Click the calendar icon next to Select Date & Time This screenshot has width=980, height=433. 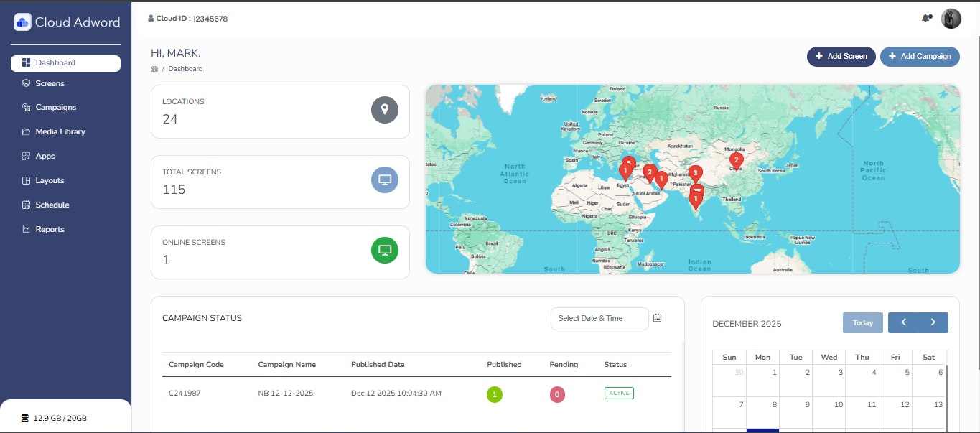coord(657,317)
